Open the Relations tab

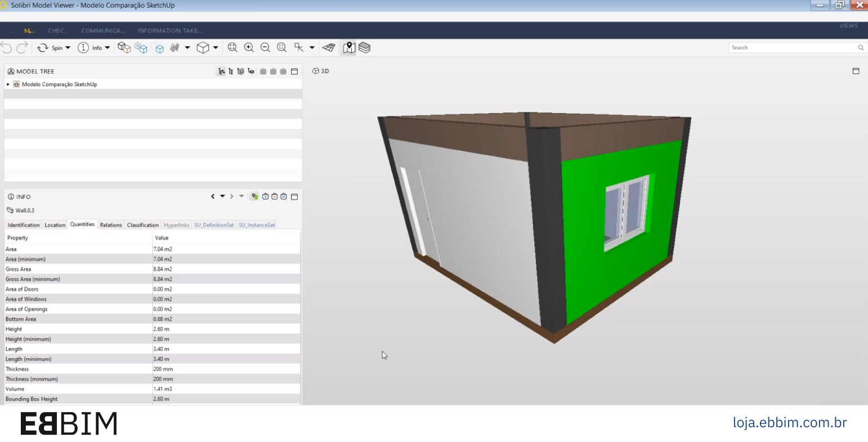[111, 225]
